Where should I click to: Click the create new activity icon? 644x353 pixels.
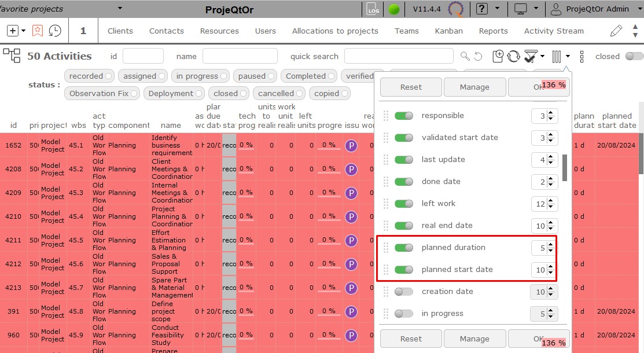pos(498,56)
